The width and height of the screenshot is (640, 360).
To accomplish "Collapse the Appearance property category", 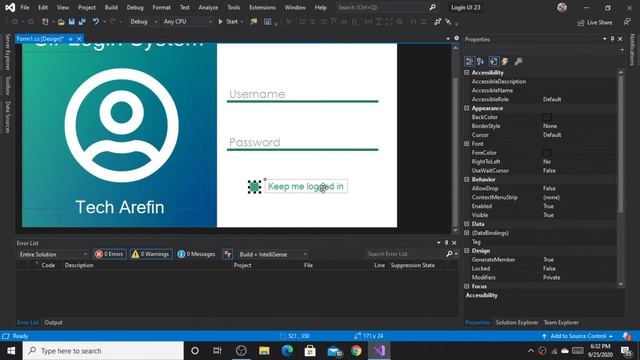I will point(467,108).
